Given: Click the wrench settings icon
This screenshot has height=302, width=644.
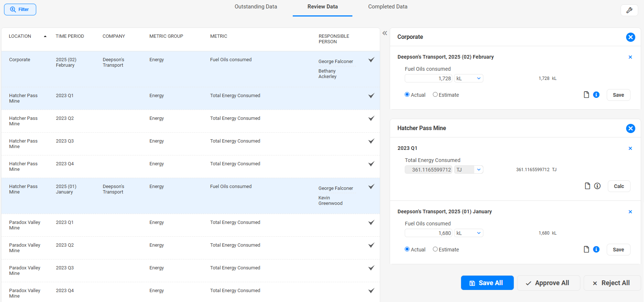Looking at the screenshot, I should (629, 10).
